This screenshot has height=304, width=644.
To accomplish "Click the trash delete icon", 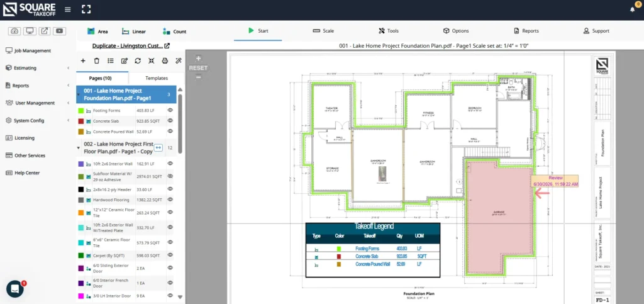I will (x=96, y=61).
